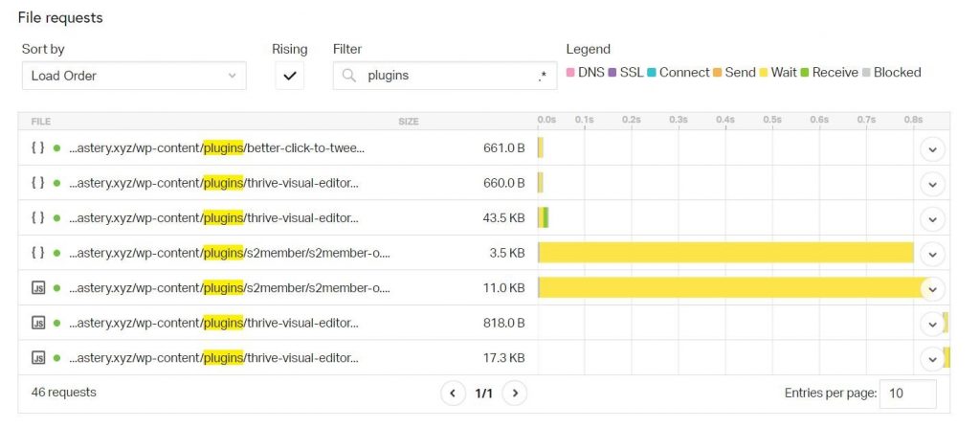980x428 pixels.
Task: Click the 43.5 KB size cell
Action: [505, 218]
